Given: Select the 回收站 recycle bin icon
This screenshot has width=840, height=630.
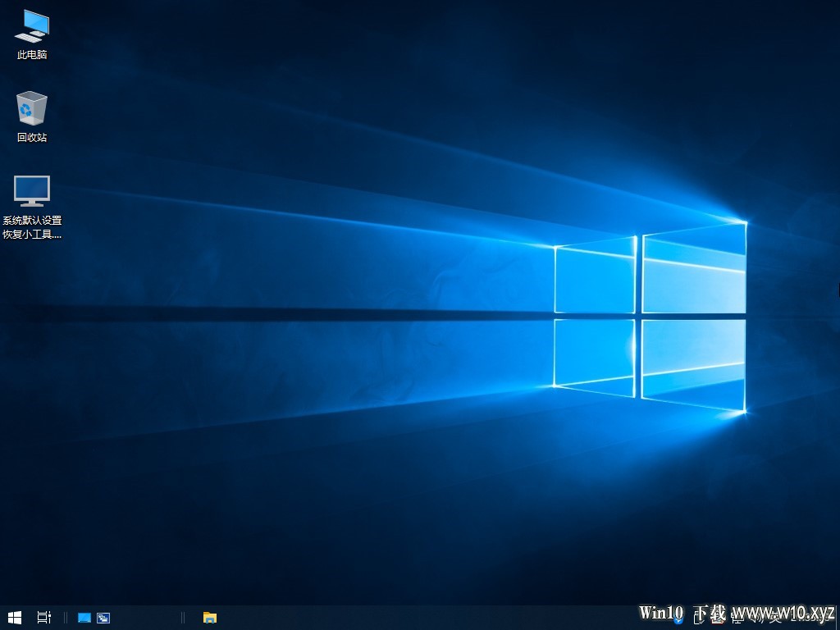Looking at the screenshot, I should (32, 108).
